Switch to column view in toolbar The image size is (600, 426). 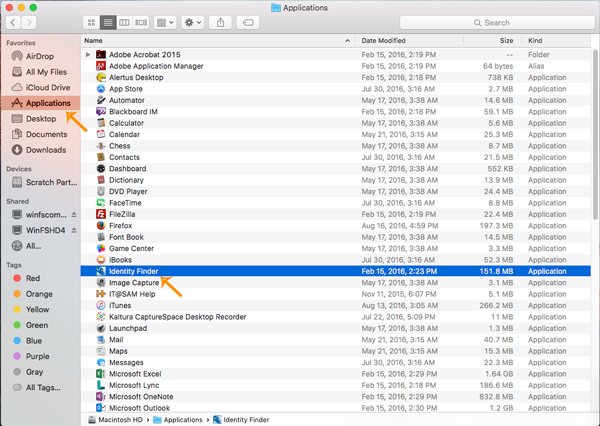pyautogui.click(x=124, y=21)
